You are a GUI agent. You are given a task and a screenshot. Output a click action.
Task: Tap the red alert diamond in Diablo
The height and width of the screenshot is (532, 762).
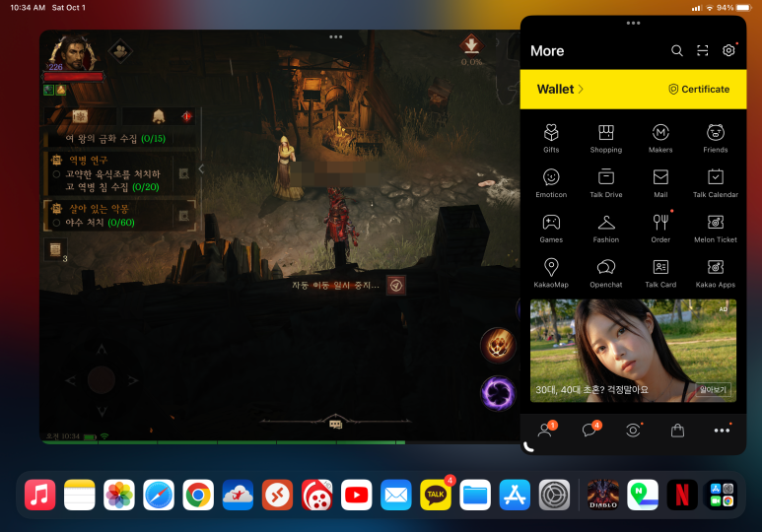[186, 116]
